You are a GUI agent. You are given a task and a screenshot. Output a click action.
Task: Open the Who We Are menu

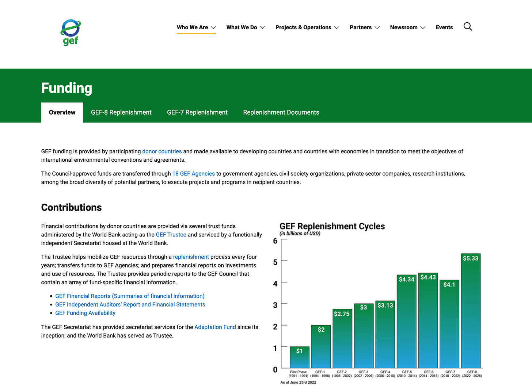click(x=193, y=27)
